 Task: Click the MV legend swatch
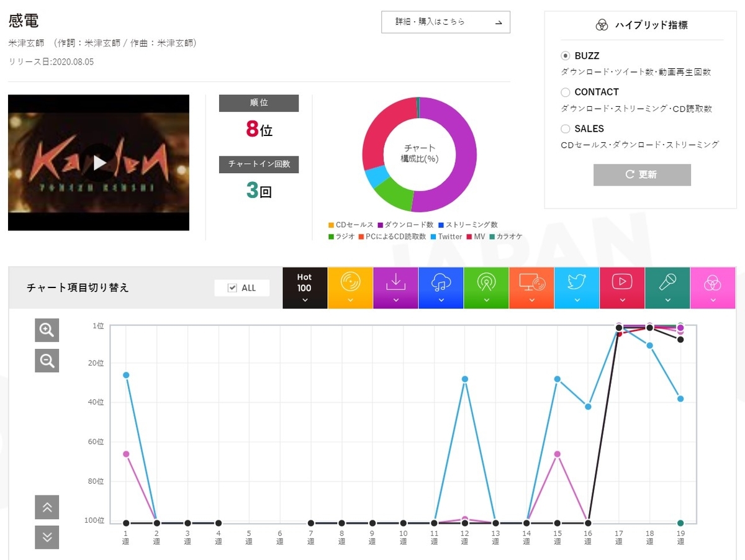469,237
